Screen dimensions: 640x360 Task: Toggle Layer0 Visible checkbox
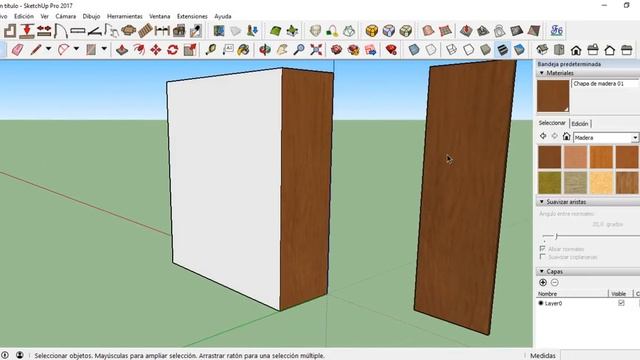621,303
